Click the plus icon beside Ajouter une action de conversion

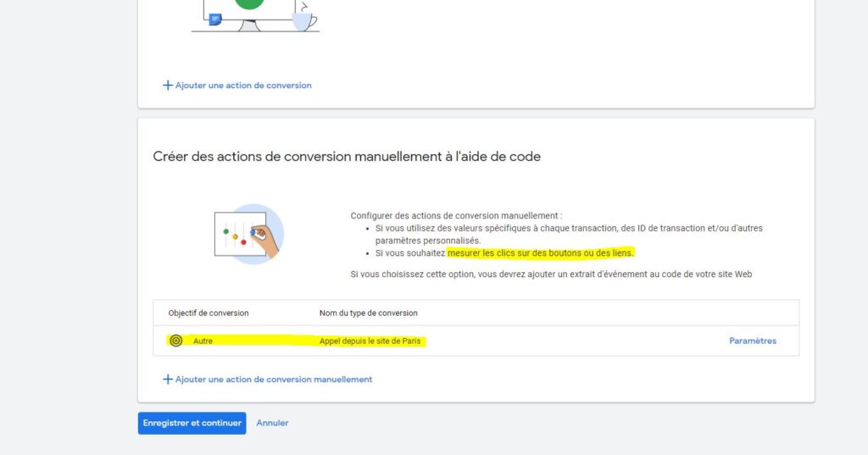tap(167, 86)
